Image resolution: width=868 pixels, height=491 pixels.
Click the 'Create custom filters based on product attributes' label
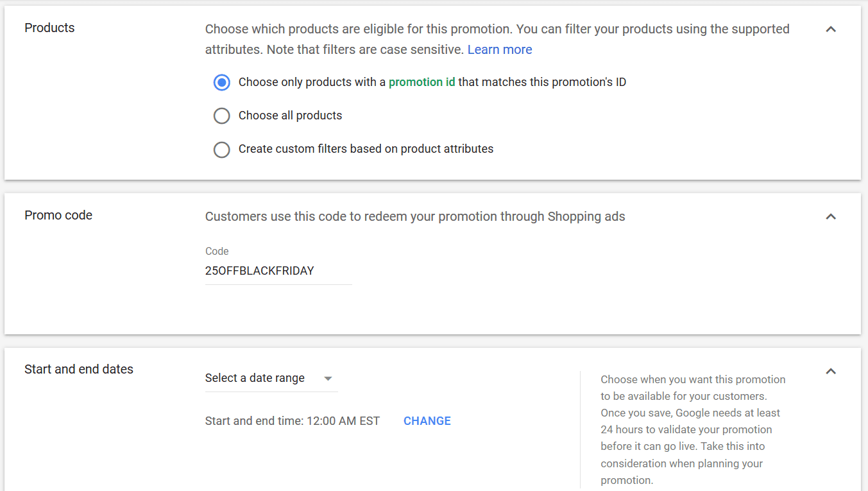click(366, 149)
